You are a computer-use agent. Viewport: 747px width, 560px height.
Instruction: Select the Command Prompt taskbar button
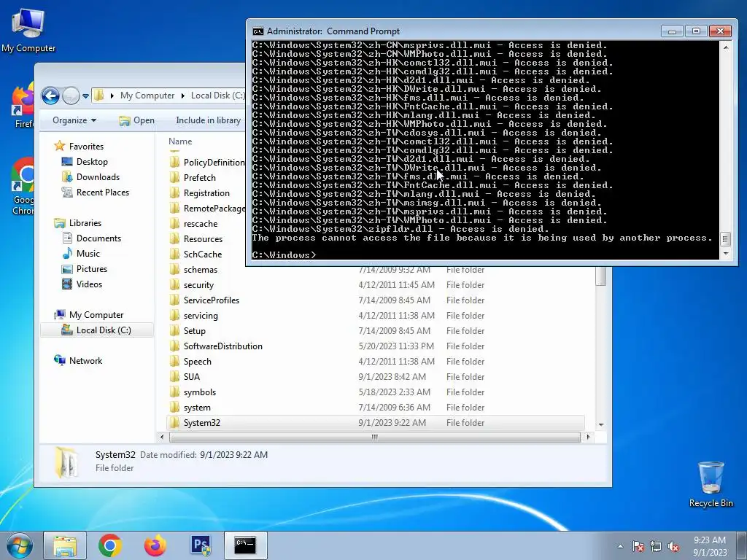coord(245,545)
